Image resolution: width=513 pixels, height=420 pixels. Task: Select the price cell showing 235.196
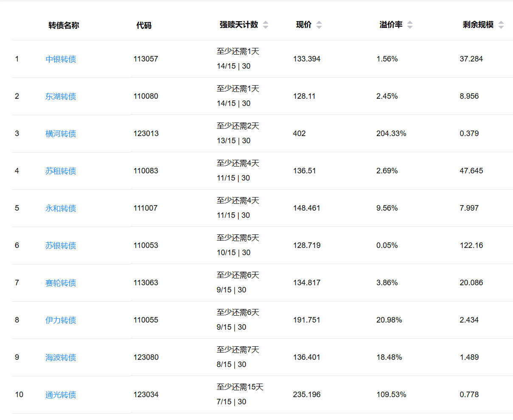click(x=307, y=395)
